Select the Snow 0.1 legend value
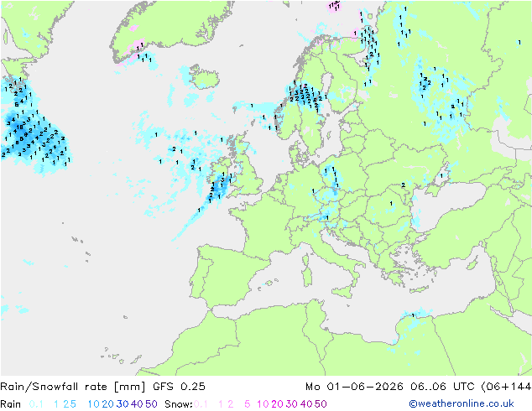Viewport: 532px width, 411px height. 201,404
